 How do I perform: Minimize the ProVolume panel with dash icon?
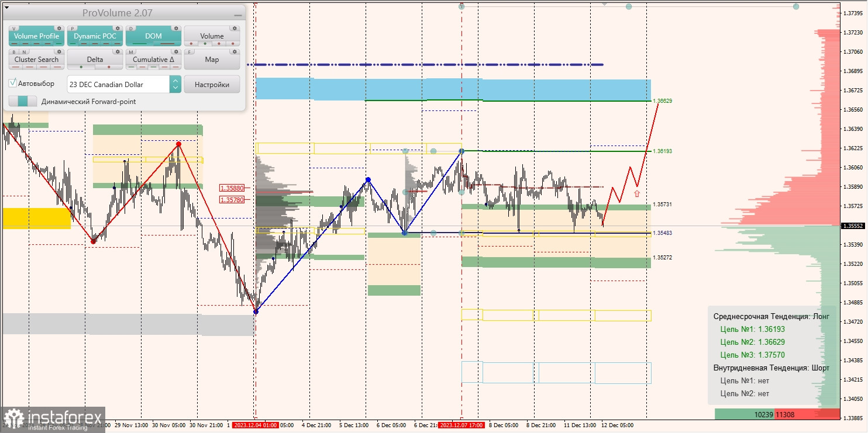click(x=237, y=14)
